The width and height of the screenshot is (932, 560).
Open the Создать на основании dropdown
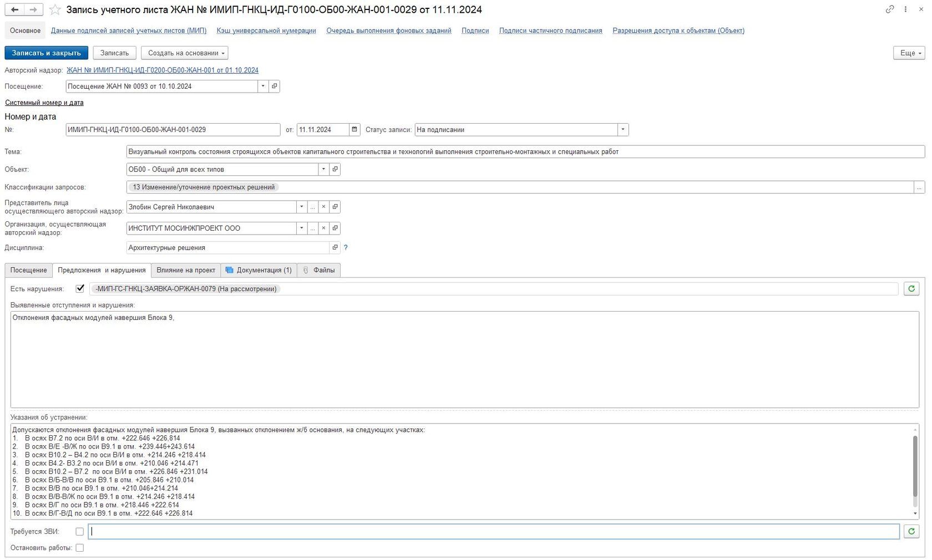click(x=184, y=53)
